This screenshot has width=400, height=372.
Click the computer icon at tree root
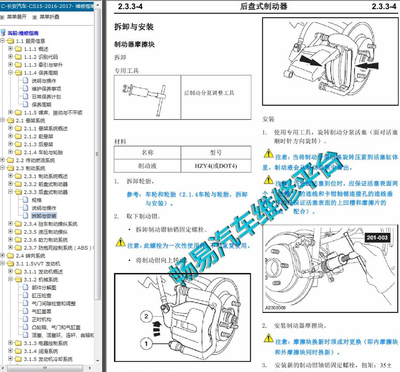pyautogui.click(x=3, y=33)
